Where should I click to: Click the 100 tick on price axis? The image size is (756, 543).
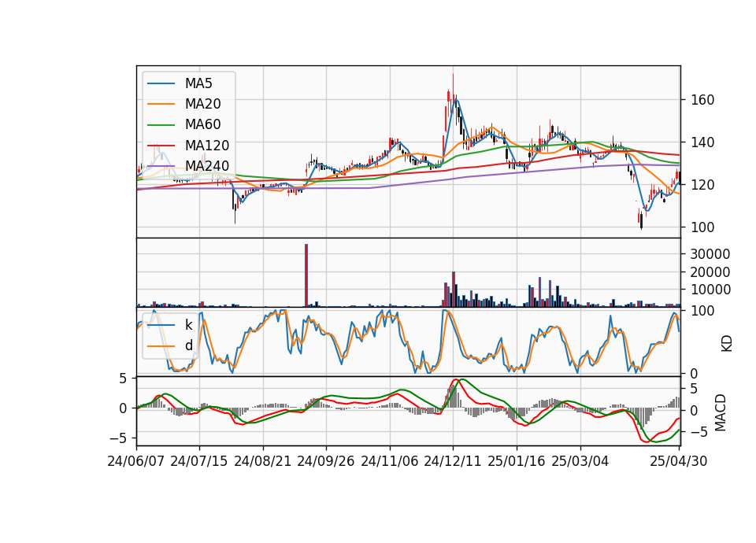(x=702, y=227)
